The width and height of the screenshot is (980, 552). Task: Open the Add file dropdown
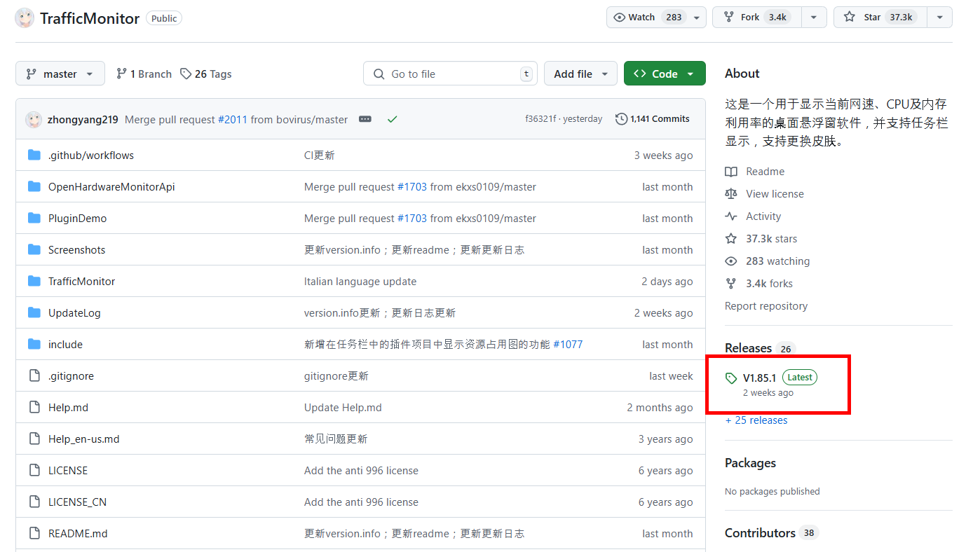pyautogui.click(x=580, y=74)
